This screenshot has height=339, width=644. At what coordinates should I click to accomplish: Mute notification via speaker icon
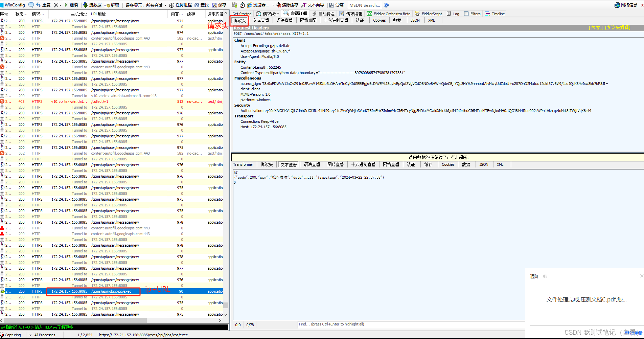pos(545,276)
